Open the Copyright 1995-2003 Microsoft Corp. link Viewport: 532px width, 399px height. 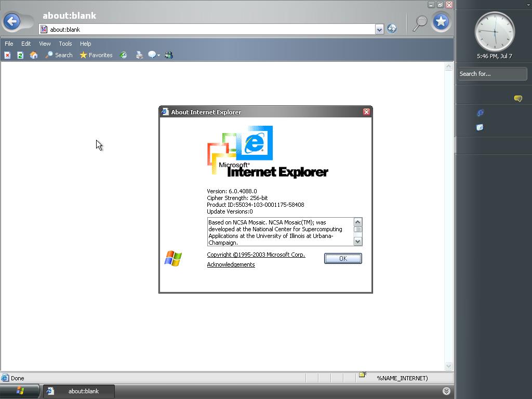click(256, 255)
